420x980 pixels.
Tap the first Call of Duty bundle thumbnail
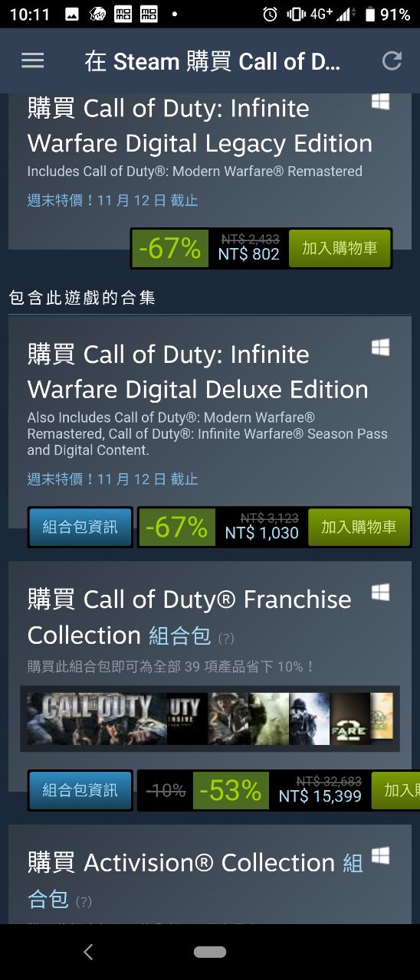click(97, 719)
